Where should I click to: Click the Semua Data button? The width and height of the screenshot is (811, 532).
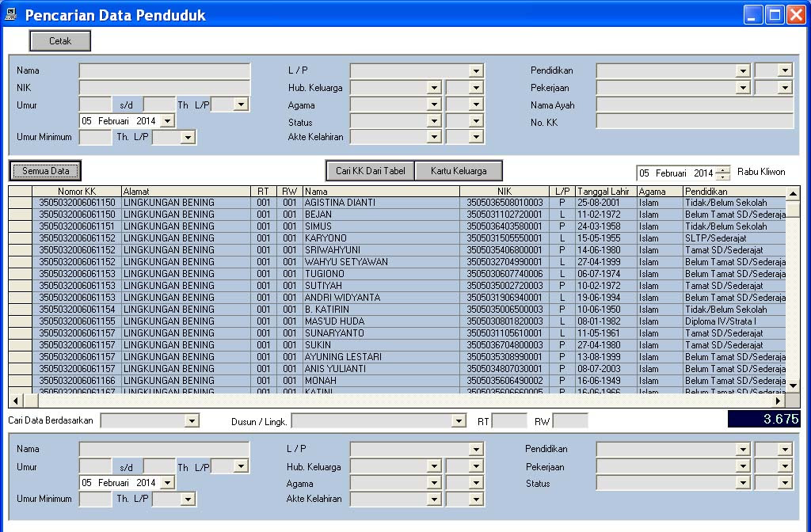click(45, 171)
